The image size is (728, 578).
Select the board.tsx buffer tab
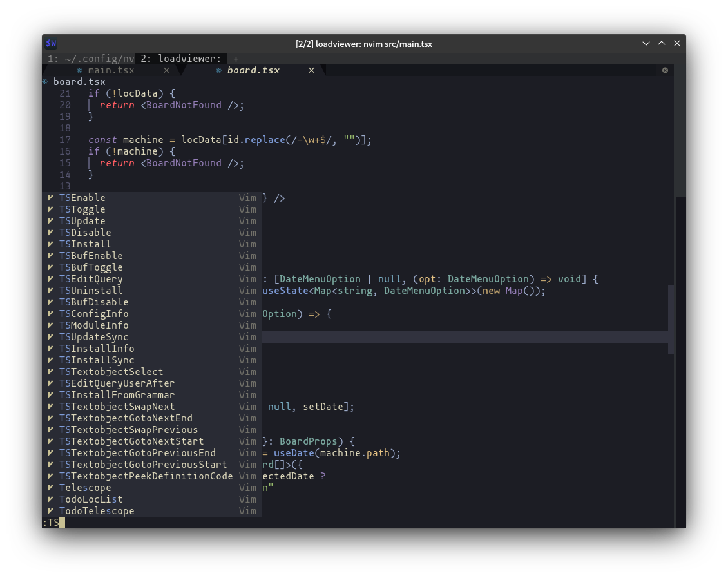253,70
